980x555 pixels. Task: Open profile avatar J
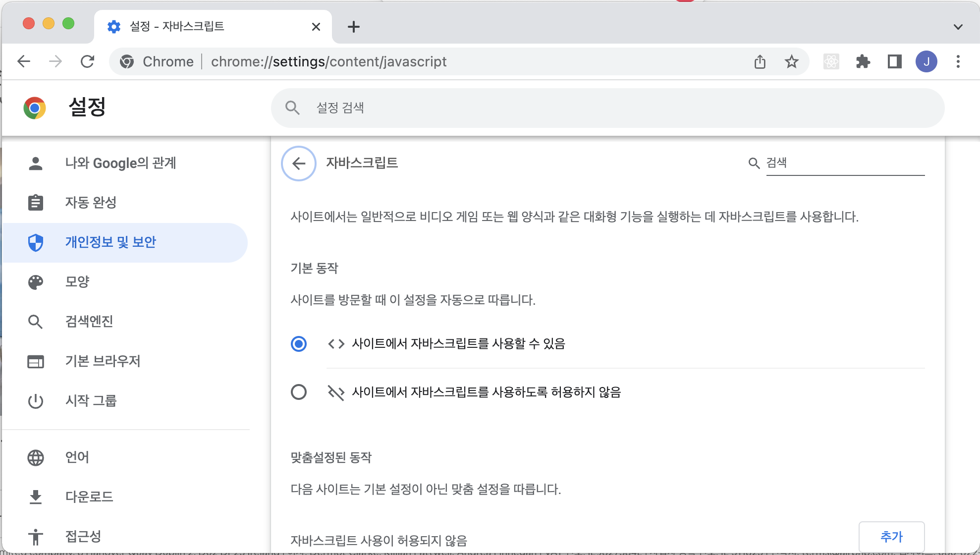pyautogui.click(x=926, y=61)
